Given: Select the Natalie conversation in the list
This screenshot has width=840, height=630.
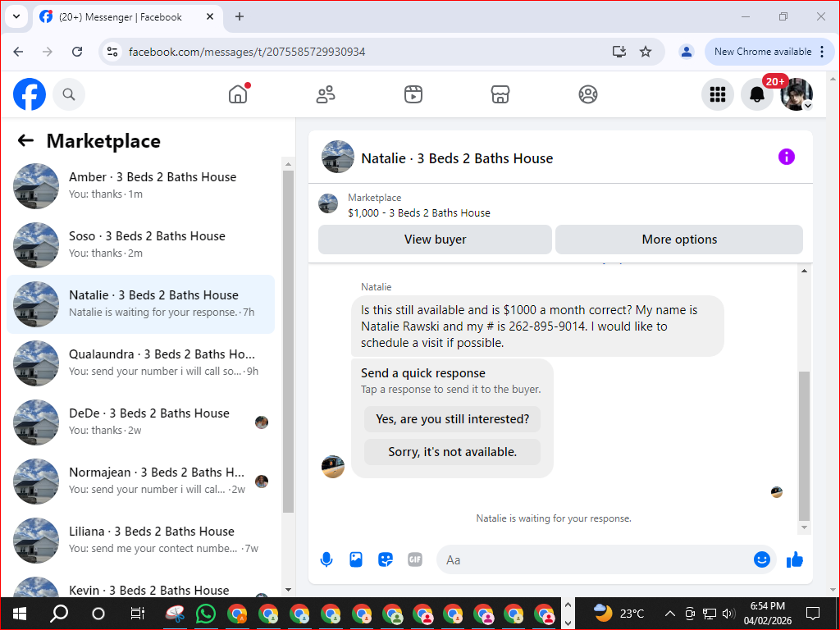Looking at the screenshot, I should tap(141, 304).
